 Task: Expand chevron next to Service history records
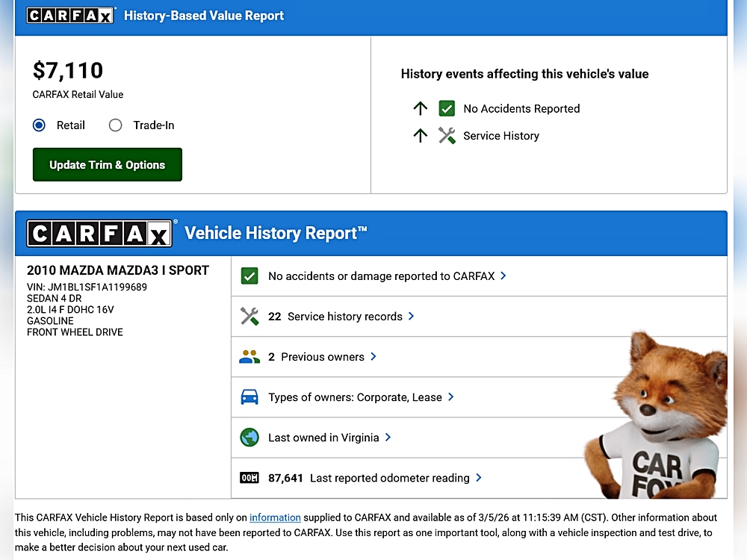click(412, 317)
